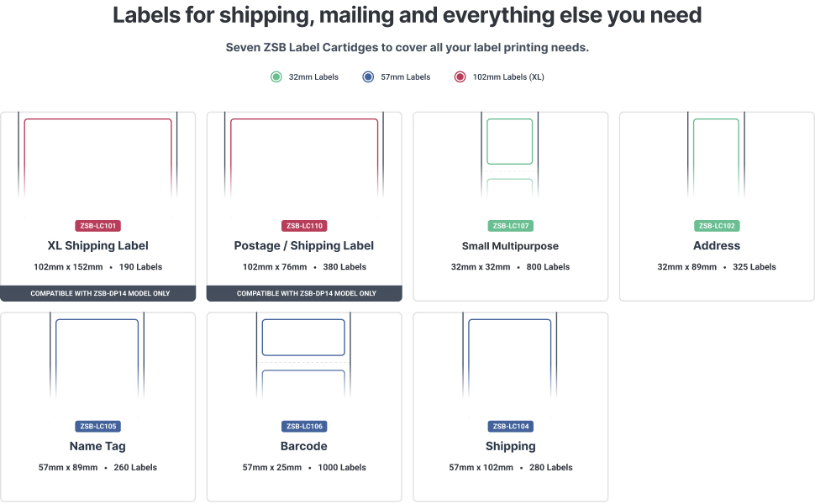Click the ZSB-LC102 green badge
This screenshot has width=815, height=504.
[717, 226]
